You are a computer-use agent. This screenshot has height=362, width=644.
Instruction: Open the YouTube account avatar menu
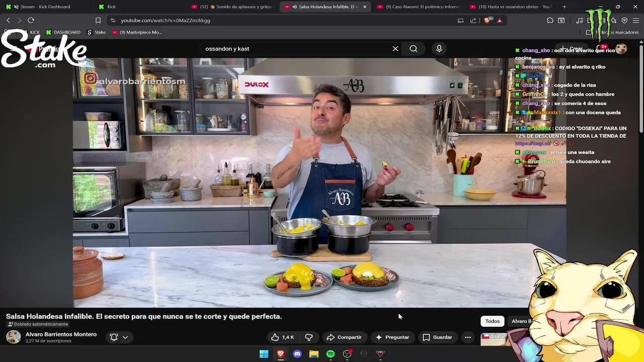(x=621, y=49)
